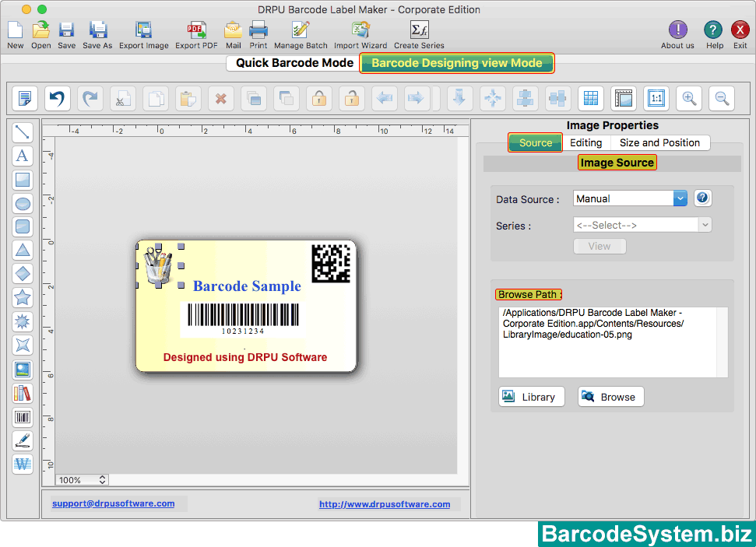Export the label with Export PDF
The height and width of the screenshot is (547, 756).
[196, 35]
